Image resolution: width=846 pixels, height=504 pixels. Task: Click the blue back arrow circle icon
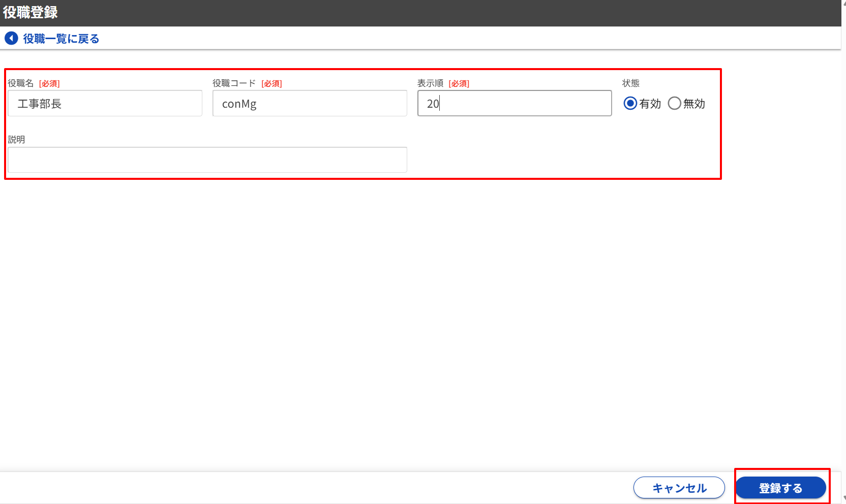[11, 39]
